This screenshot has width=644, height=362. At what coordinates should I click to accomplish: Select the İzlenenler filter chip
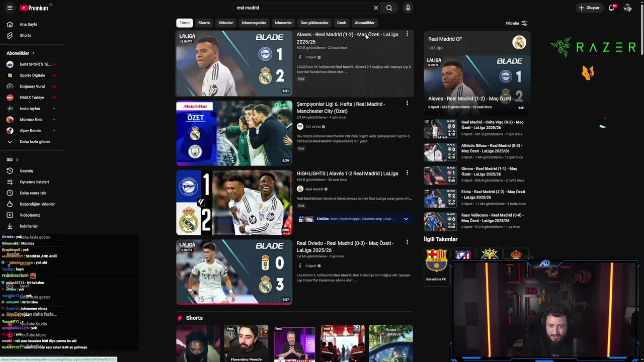[x=283, y=23]
